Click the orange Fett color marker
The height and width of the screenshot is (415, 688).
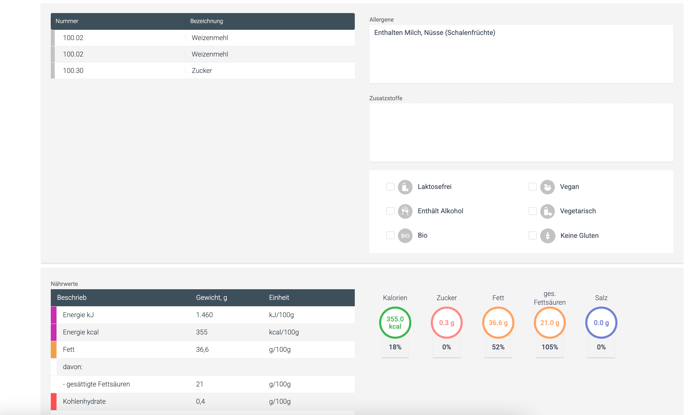(54, 350)
